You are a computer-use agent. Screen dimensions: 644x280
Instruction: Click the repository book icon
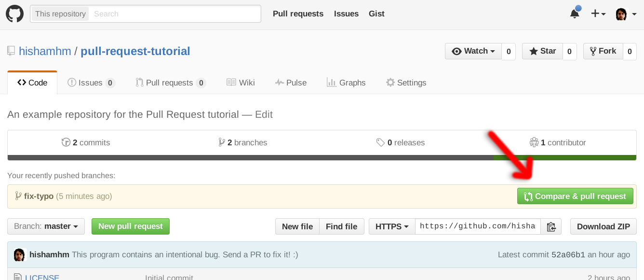pos(11,51)
